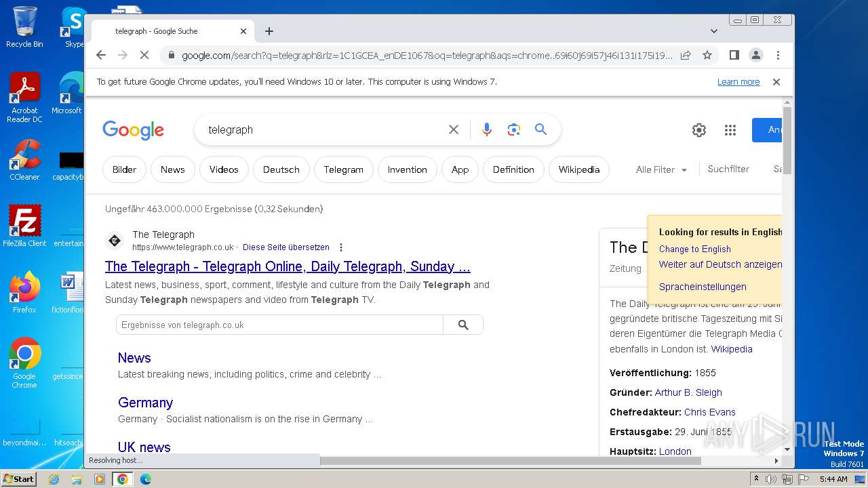
Task: Open the Wikipedia link in knowledge panel
Action: 732,349
